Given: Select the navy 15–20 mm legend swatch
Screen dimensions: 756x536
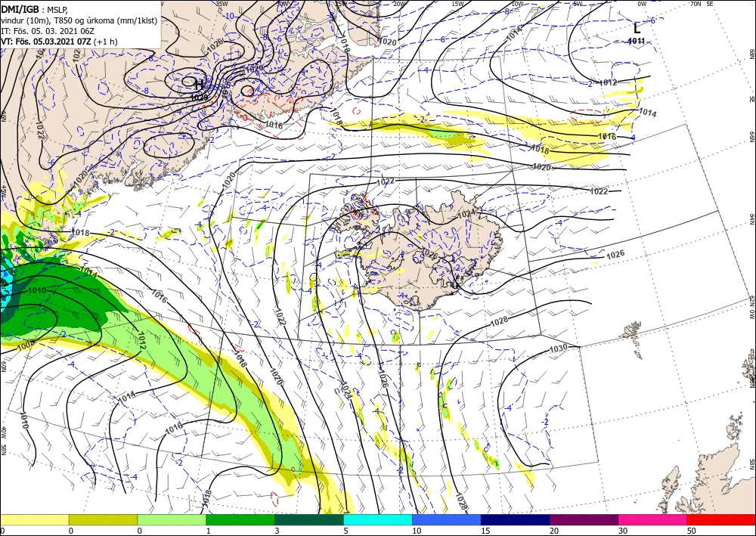Looking at the screenshot, I should [x=516, y=519].
